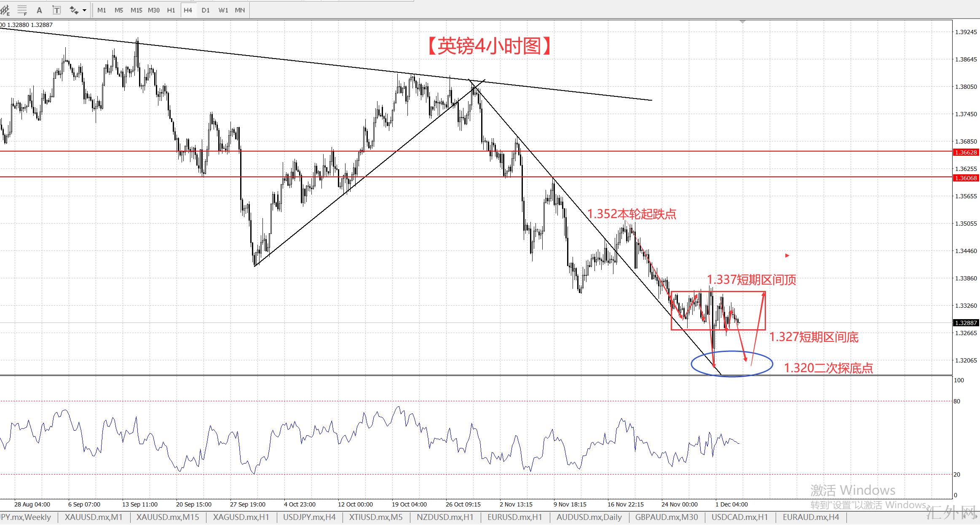This screenshot has height=525, width=980.
Task: Select the text label 'T' tool
Action: coord(56,10)
